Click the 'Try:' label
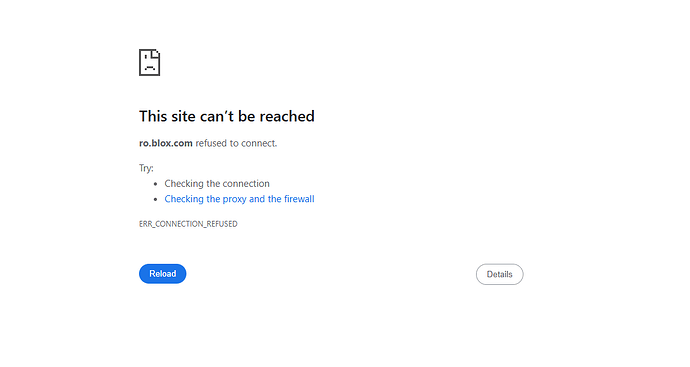 point(146,168)
